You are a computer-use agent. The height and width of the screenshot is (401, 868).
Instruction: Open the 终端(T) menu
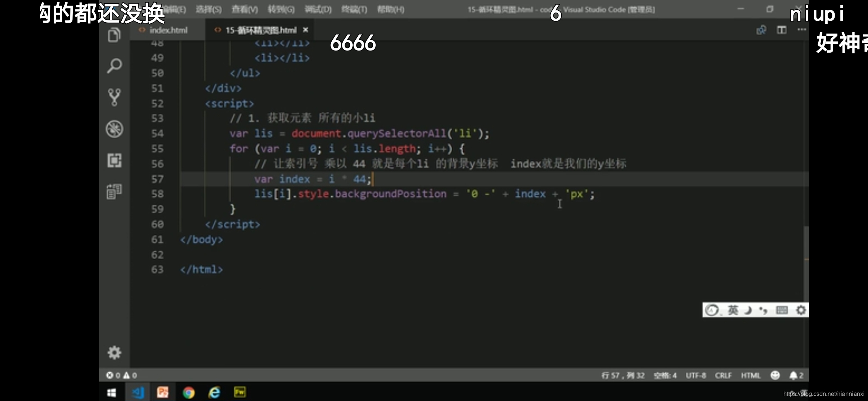coord(354,9)
